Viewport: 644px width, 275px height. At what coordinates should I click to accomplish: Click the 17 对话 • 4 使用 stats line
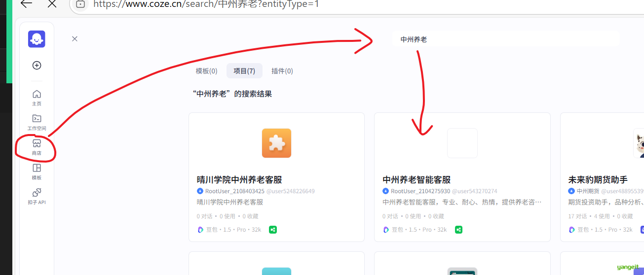(600, 216)
